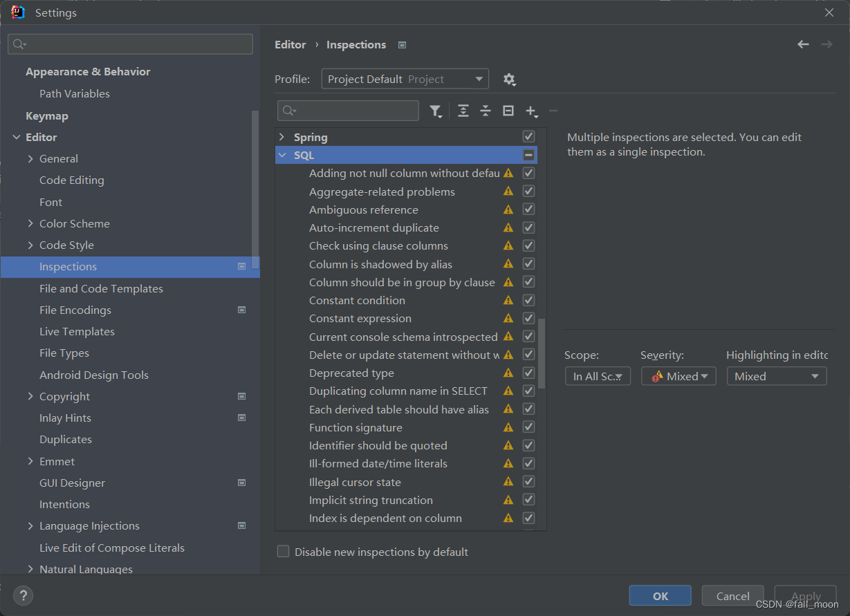
Task: Collapse the SQL inspections group
Action: point(281,156)
